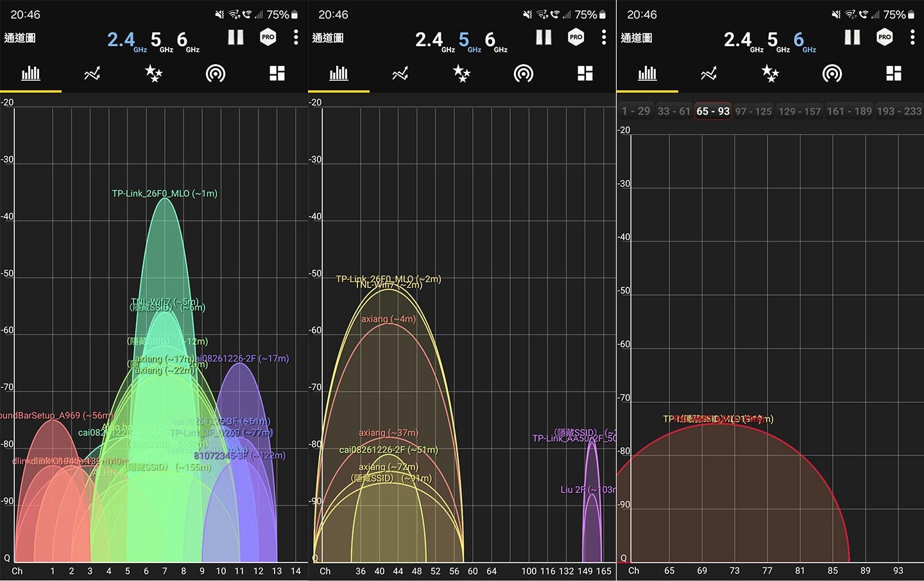Tap TP-Link_26F0_MLO (~1m) label on 2.4 GHz graph
924x581 pixels.
[164, 194]
